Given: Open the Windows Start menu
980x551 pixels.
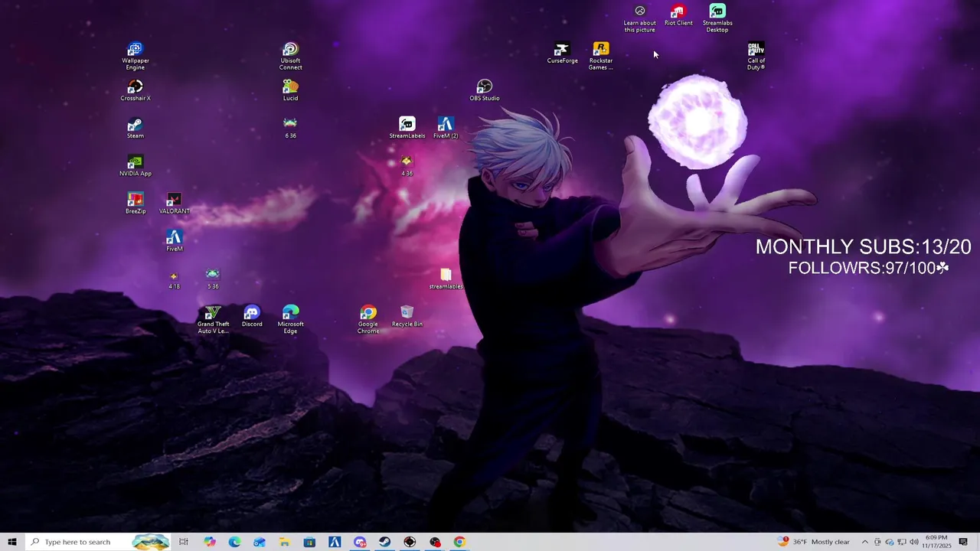Looking at the screenshot, I should (x=12, y=542).
